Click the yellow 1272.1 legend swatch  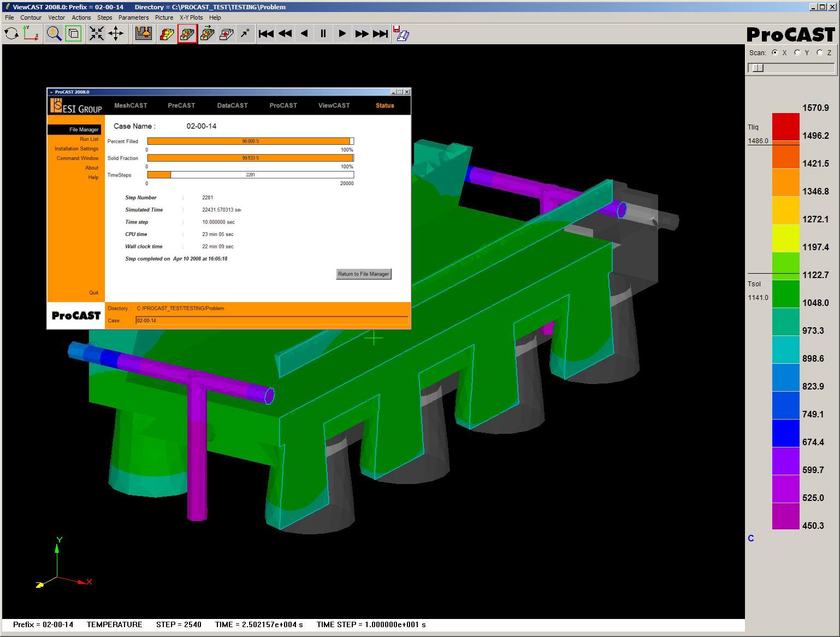point(786,210)
